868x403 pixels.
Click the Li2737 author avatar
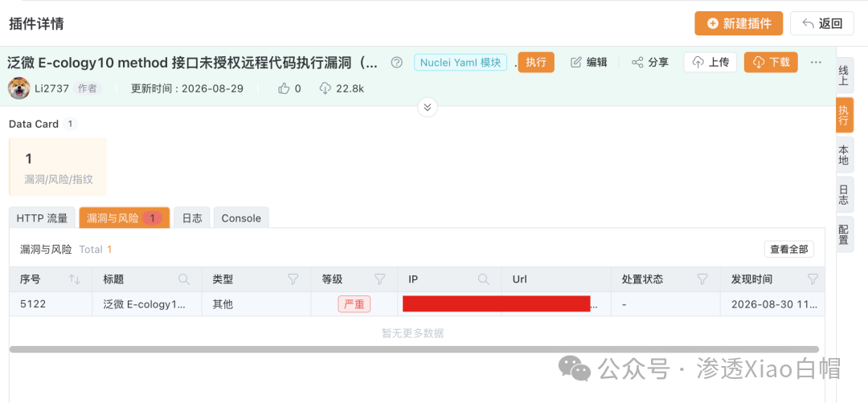coord(18,88)
